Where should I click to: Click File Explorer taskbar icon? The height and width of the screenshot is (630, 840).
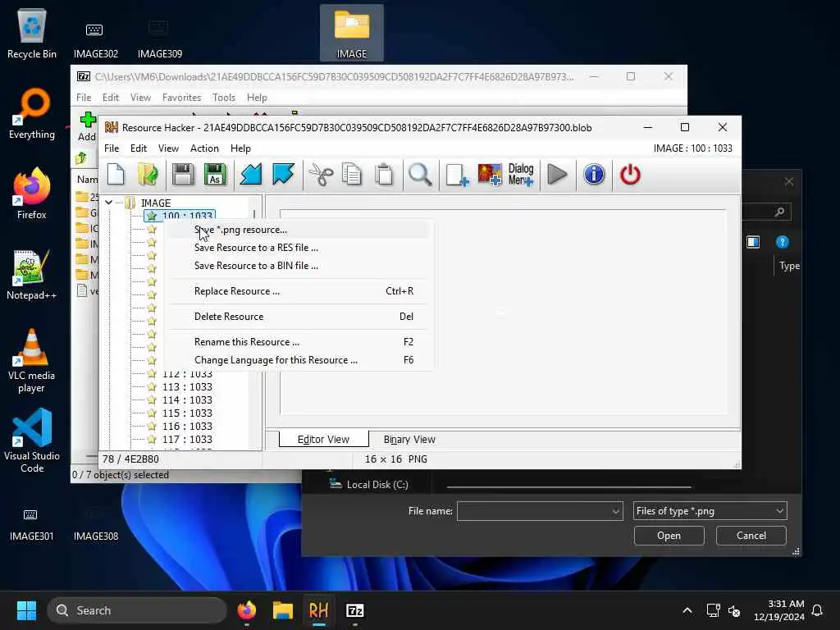(282, 610)
